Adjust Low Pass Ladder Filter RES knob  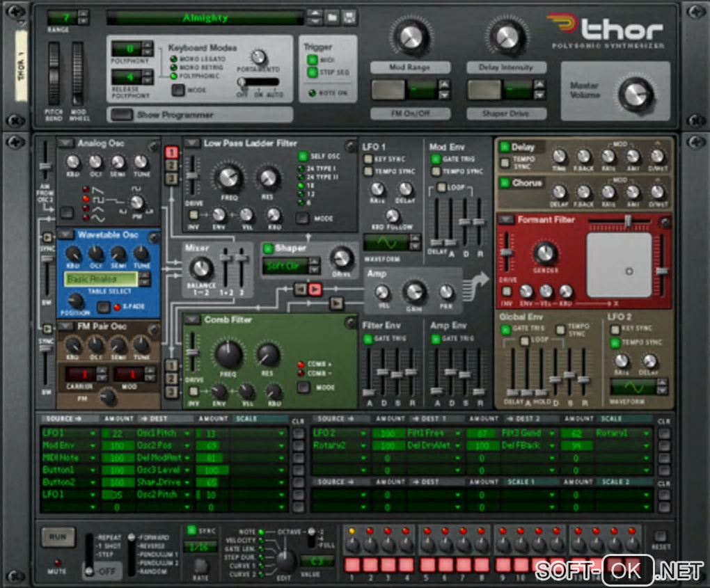click(268, 177)
